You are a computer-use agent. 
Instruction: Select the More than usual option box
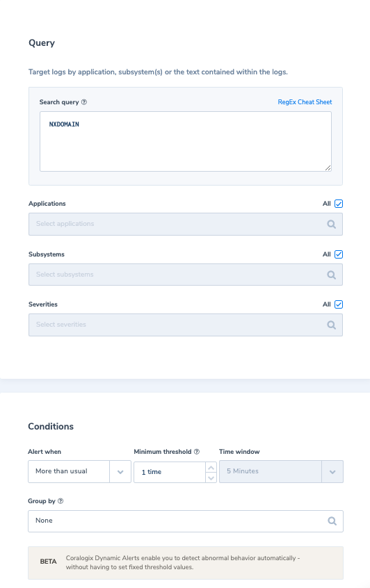tap(69, 471)
